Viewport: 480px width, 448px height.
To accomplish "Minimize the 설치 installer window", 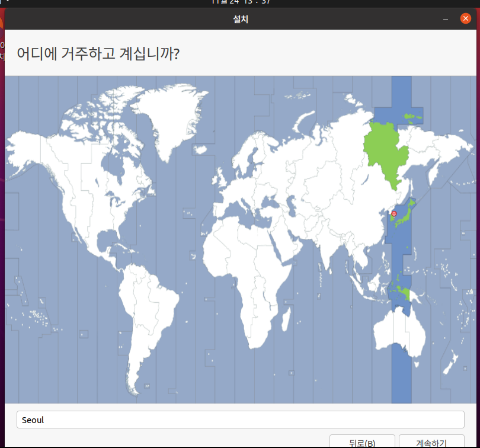I will pyautogui.click(x=446, y=20).
